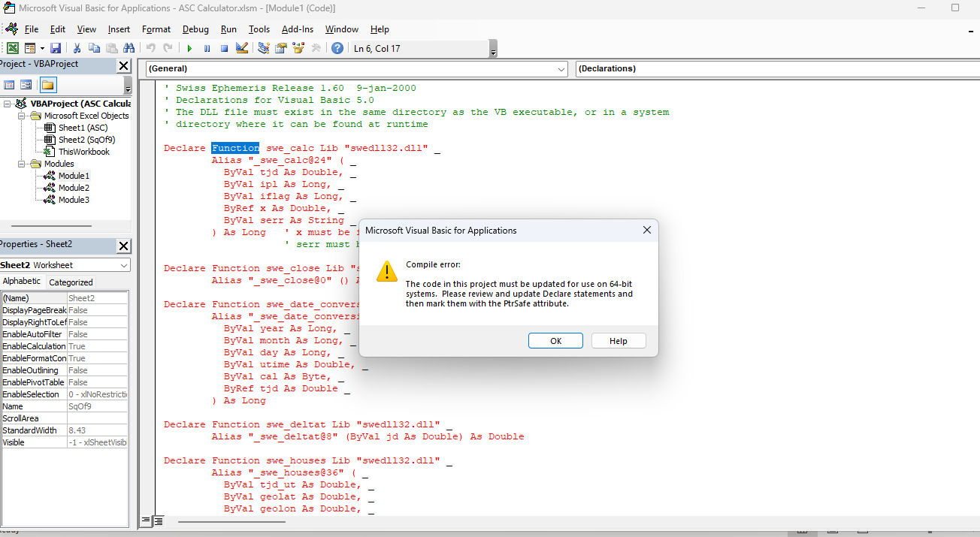Image resolution: width=980 pixels, height=537 pixels.
Task: Open the Object Browser icon
Action: [x=298, y=48]
